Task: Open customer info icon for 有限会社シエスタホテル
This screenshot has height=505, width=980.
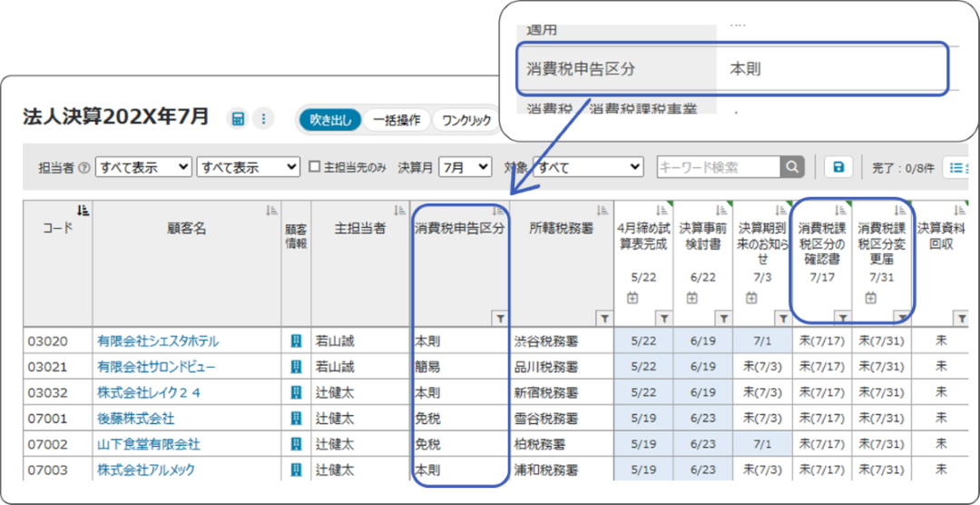Action: pos(296,341)
